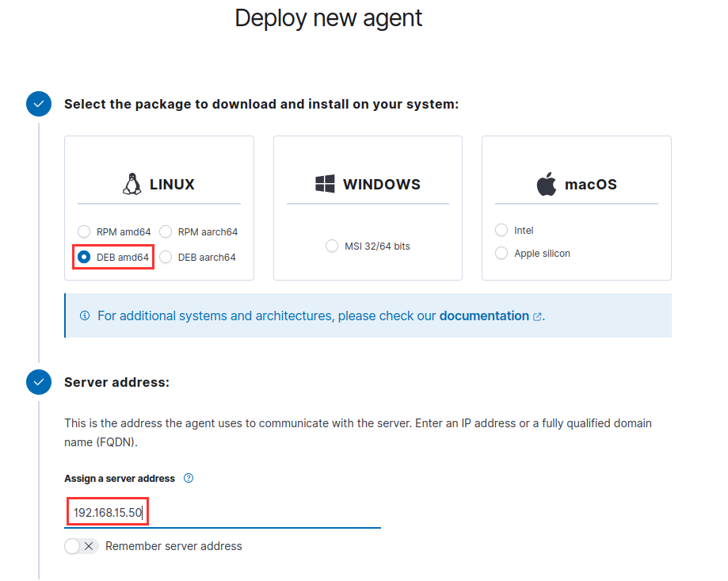Choose the Intel macOS package
The width and height of the screenshot is (728, 581).
click(x=501, y=231)
